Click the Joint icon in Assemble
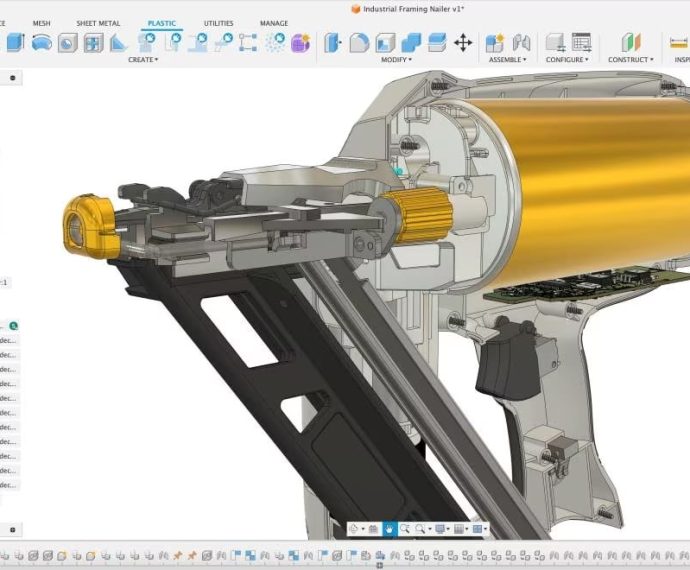The image size is (690, 570). [521, 43]
